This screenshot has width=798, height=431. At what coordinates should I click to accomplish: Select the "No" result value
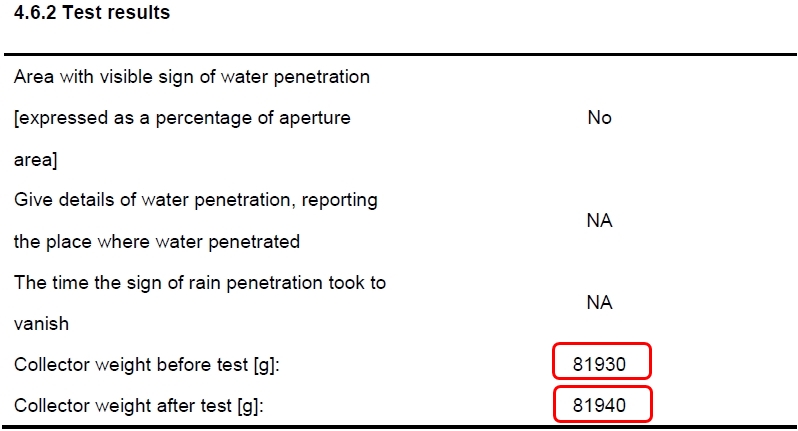[x=599, y=118]
